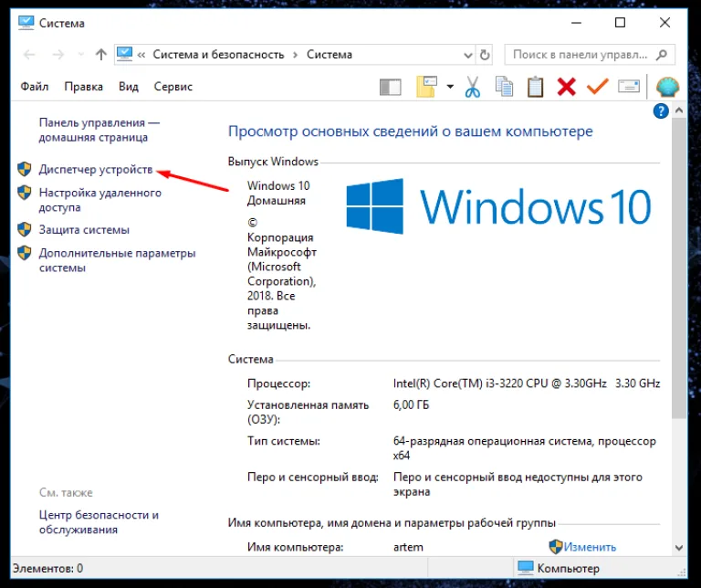
Task: Click heading Просмотр основных сведений о вашем компьютере
Action: pyautogui.click(x=411, y=131)
